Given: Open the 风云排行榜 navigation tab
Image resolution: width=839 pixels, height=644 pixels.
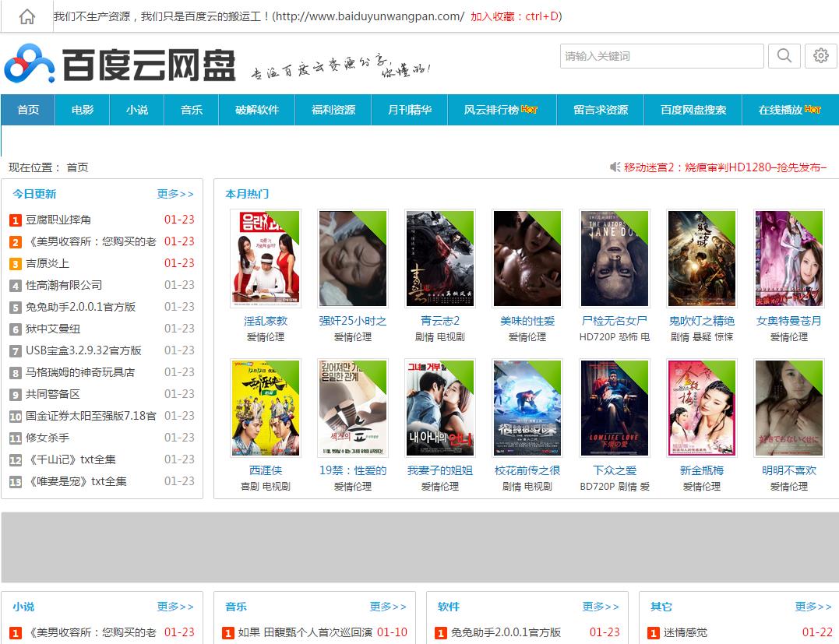Looking at the screenshot, I should (502, 110).
